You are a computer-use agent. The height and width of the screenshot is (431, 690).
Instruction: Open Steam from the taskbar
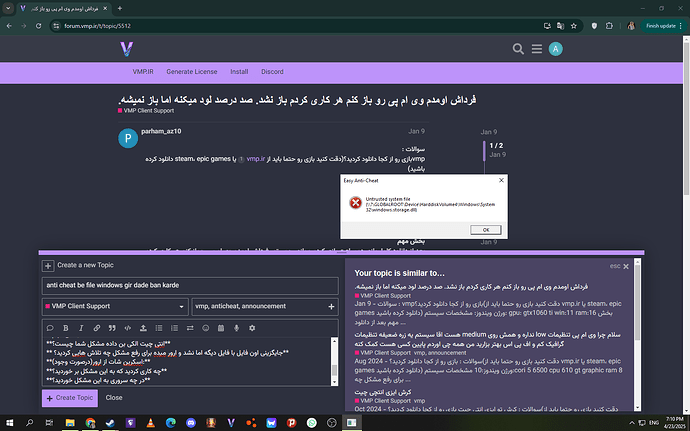110,423
